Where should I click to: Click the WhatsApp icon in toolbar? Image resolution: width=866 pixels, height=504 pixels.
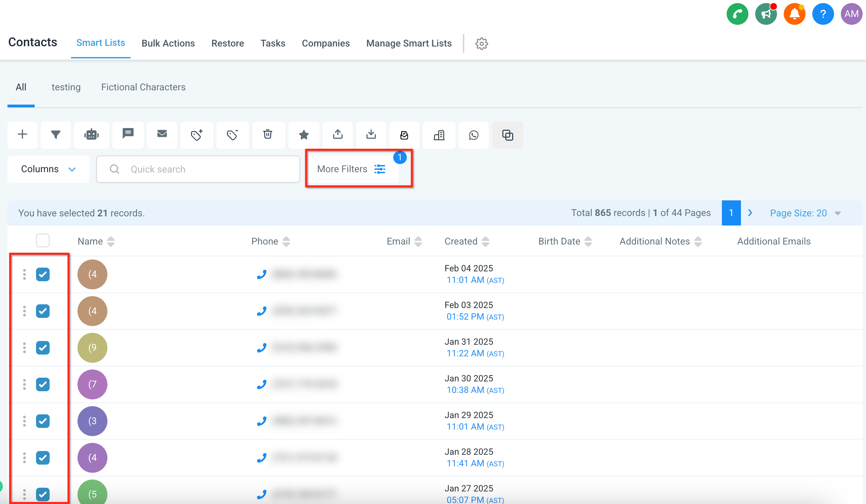tap(473, 135)
